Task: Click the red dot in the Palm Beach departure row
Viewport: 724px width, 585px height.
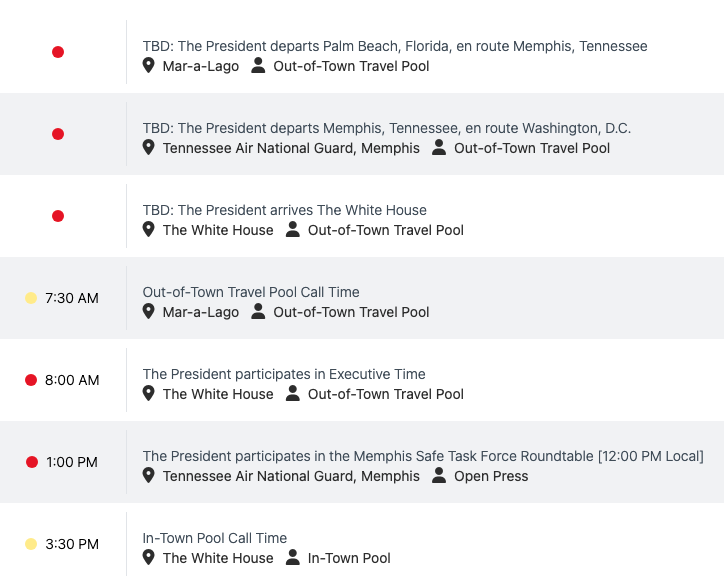Action: [58, 52]
